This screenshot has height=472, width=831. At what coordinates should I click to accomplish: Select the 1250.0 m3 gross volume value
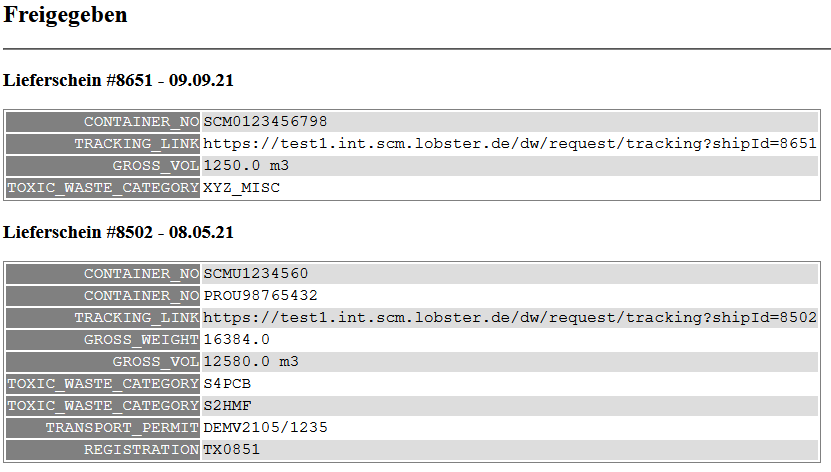click(246, 166)
